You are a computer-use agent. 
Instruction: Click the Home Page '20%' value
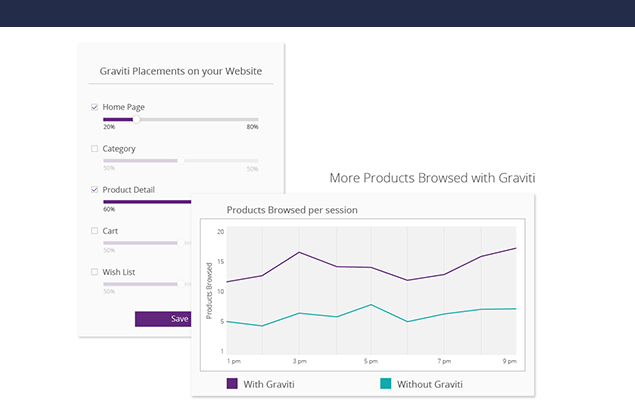(109, 127)
